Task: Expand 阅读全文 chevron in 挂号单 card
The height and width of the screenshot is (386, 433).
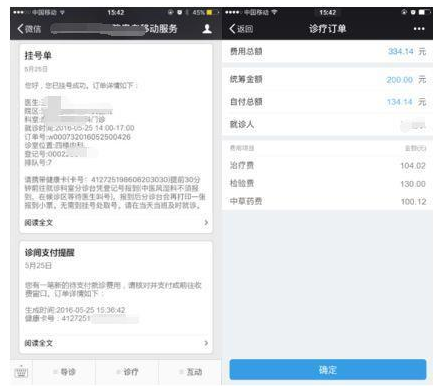Action: (206, 222)
